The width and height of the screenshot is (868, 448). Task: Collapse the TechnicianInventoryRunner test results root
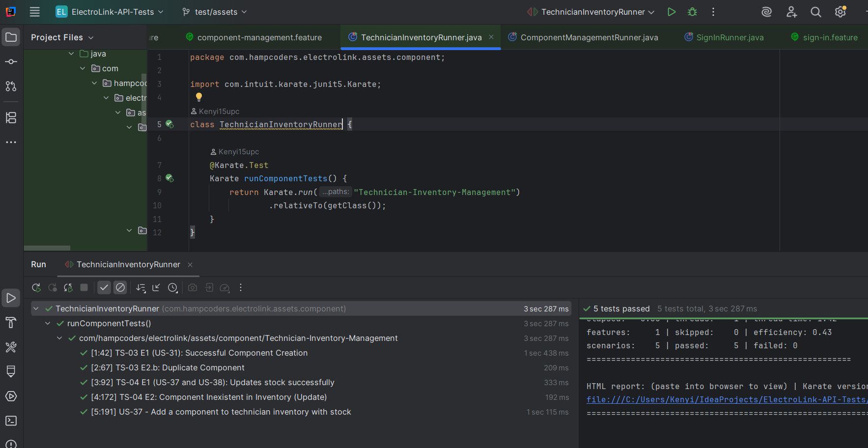coord(36,308)
